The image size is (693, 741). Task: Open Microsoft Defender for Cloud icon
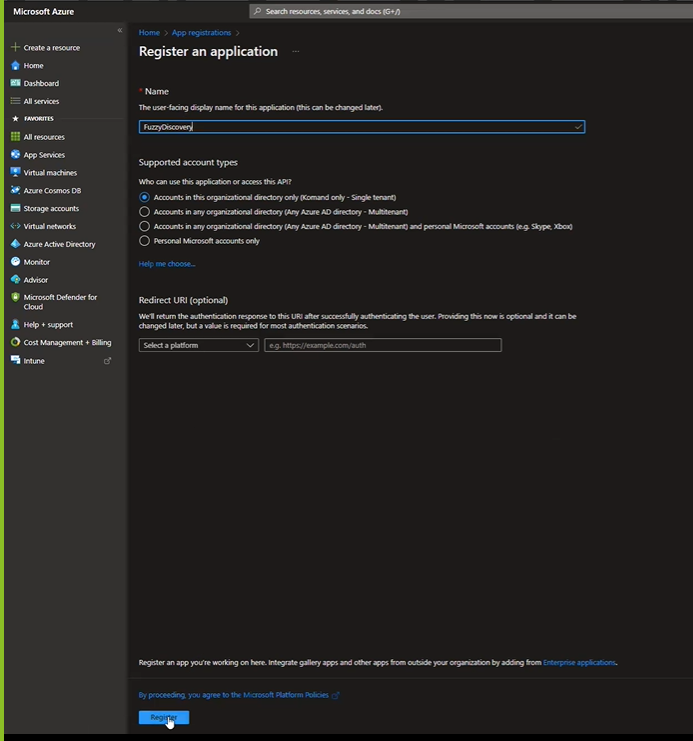15,297
